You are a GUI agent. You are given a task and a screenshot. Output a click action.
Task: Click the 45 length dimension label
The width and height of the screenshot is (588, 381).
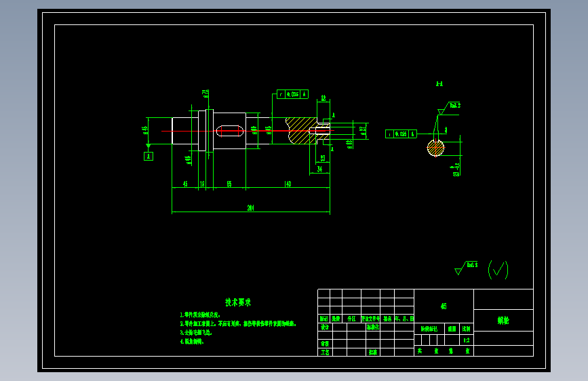[x=185, y=184]
